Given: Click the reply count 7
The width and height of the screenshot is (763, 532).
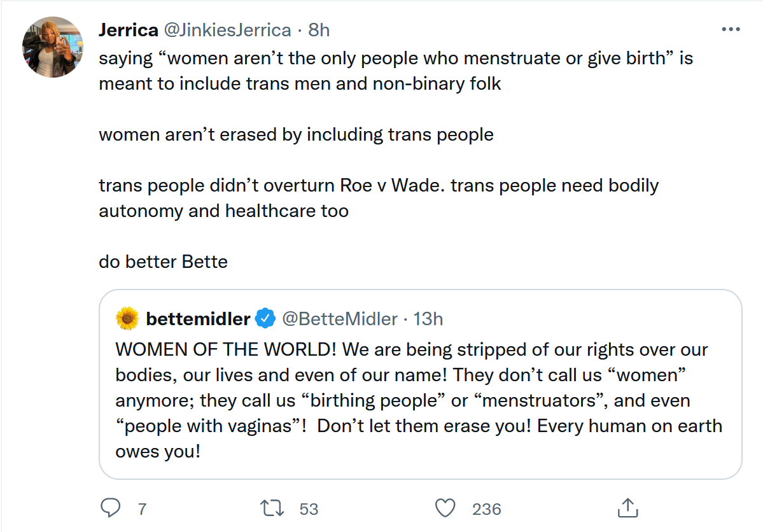Looking at the screenshot, I should click(x=142, y=509).
